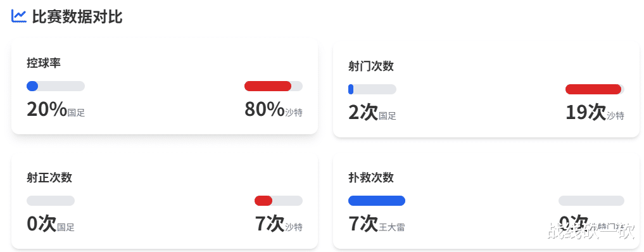Select the 0次 shots on target value
The width and height of the screenshot is (644, 252).
[42, 224]
